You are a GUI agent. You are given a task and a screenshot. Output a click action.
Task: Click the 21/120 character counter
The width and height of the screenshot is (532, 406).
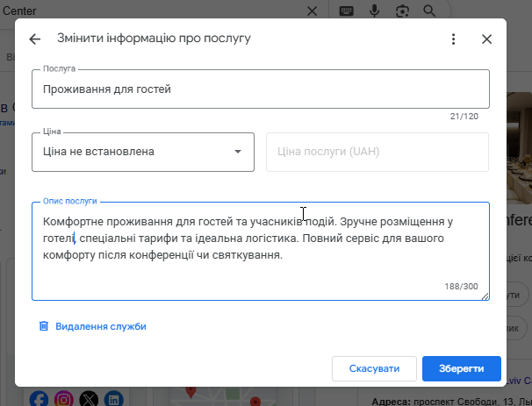(464, 117)
